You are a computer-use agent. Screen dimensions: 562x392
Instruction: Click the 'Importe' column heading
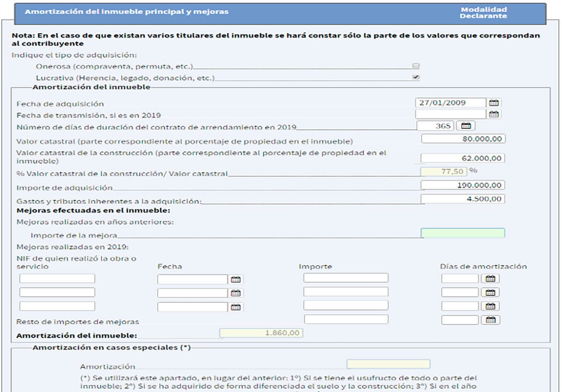(315, 266)
